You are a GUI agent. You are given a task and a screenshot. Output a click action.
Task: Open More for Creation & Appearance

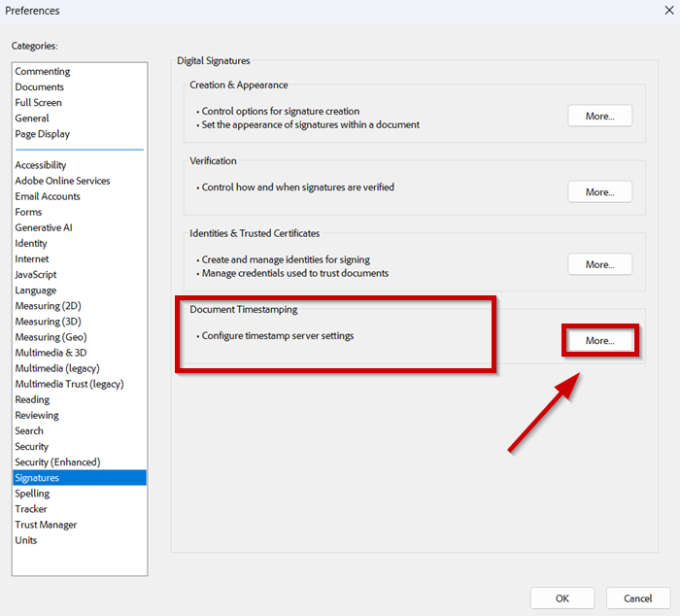pyautogui.click(x=599, y=116)
